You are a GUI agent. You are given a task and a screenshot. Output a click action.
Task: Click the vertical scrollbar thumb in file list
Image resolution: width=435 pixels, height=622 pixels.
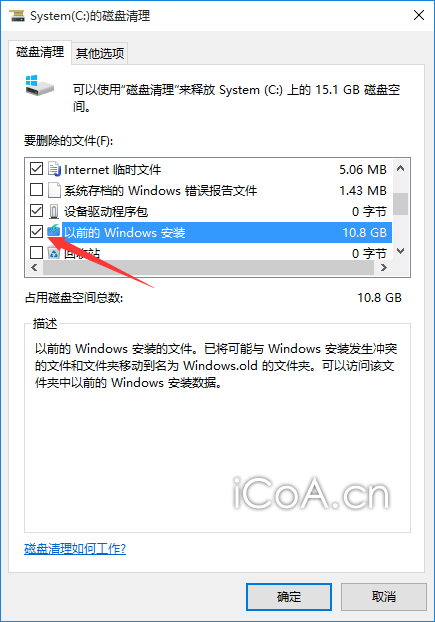pos(401,204)
